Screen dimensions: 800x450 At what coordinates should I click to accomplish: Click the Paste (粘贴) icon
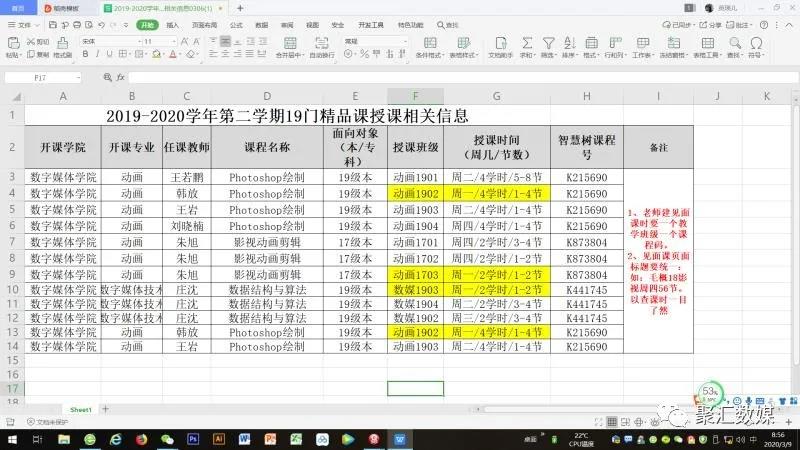(x=13, y=47)
